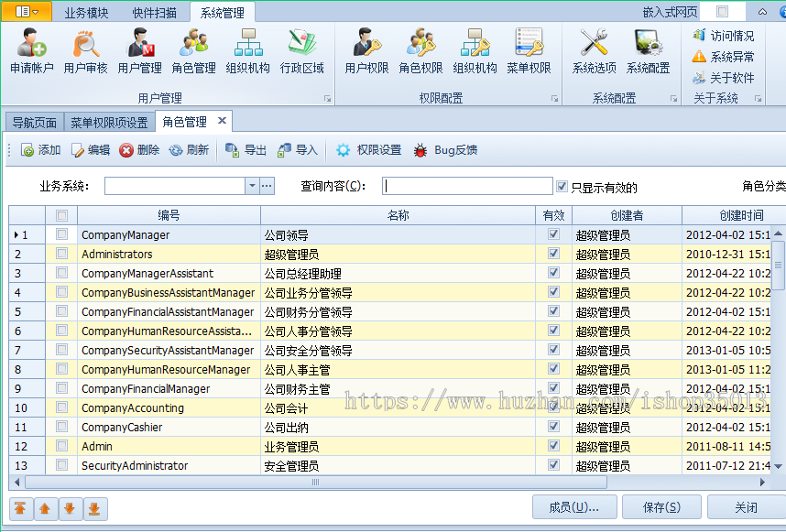Click the 删除 toolbar button

[x=139, y=150]
